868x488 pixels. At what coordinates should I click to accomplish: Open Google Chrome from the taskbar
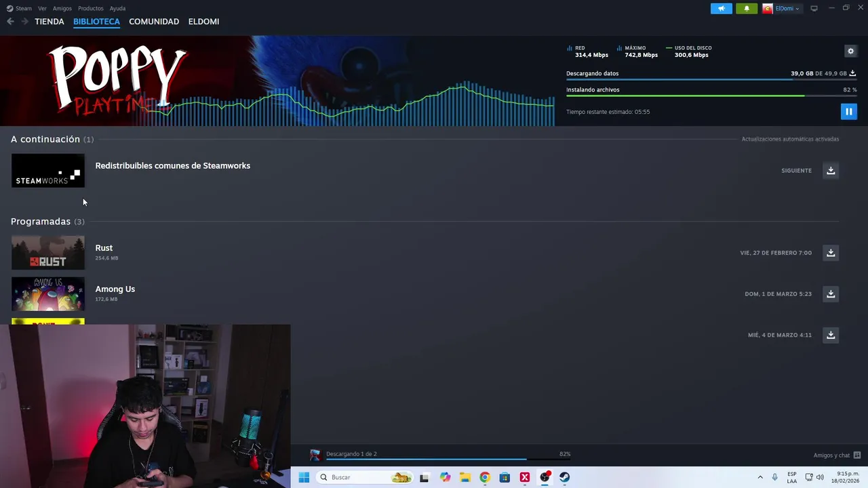tap(485, 477)
